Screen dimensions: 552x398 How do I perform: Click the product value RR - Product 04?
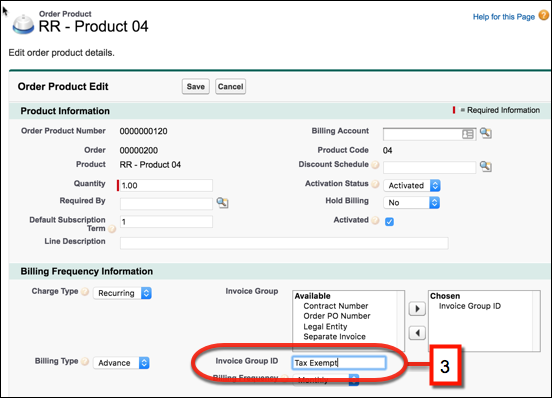click(x=150, y=165)
